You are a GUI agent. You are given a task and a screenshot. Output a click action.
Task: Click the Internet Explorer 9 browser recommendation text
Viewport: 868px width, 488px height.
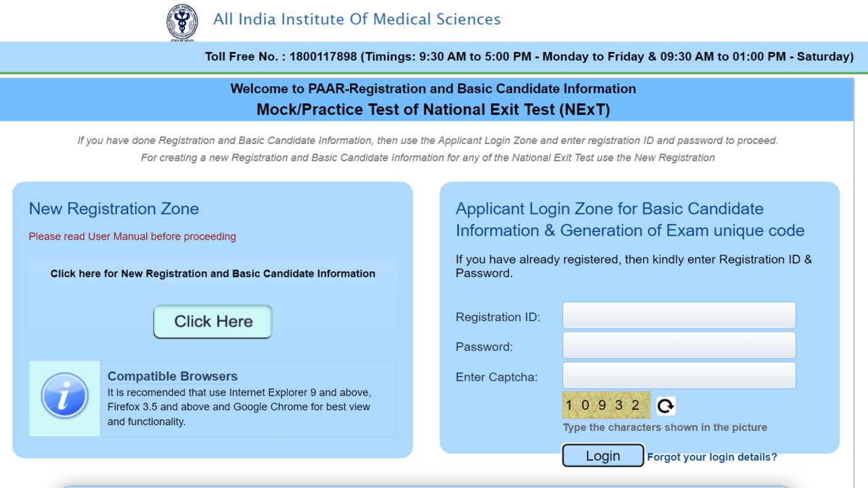point(239,407)
